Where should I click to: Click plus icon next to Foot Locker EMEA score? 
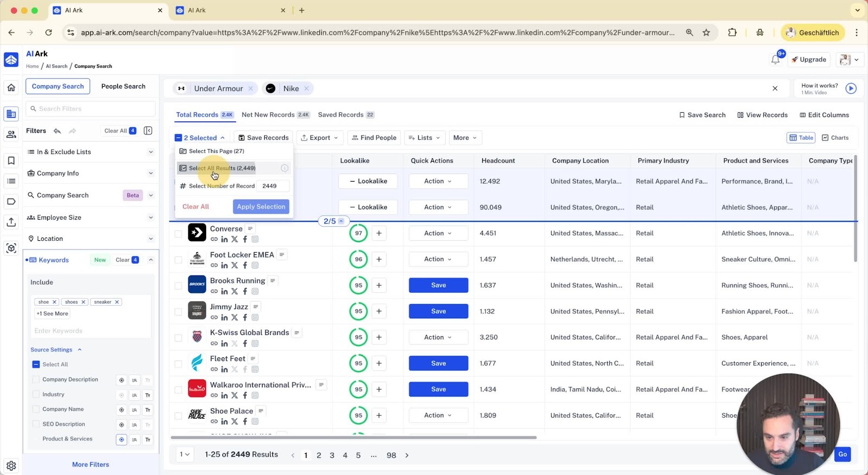pyautogui.click(x=379, y=259)
